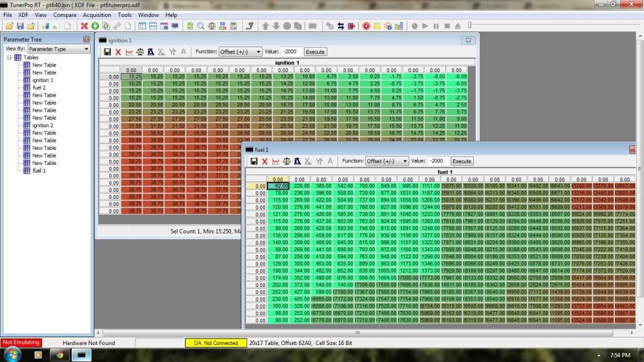Click the playback position slider in toolbar
Viewport: 644px width, 362px height.
click(470, 25)
